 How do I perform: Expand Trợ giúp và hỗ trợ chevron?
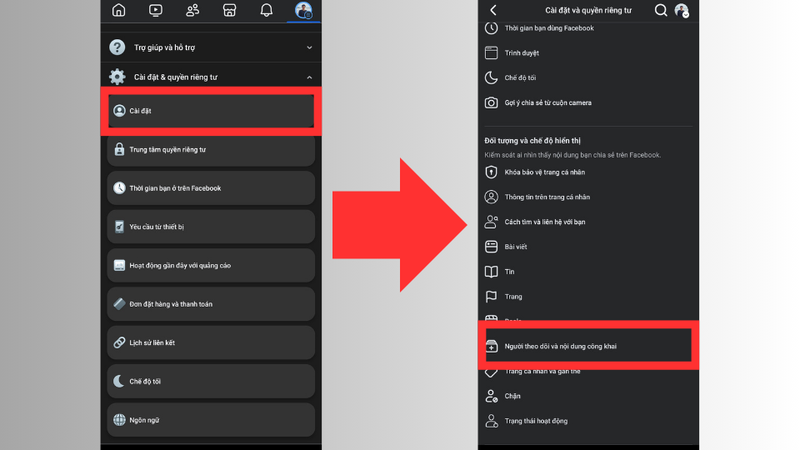pos(309,47)
